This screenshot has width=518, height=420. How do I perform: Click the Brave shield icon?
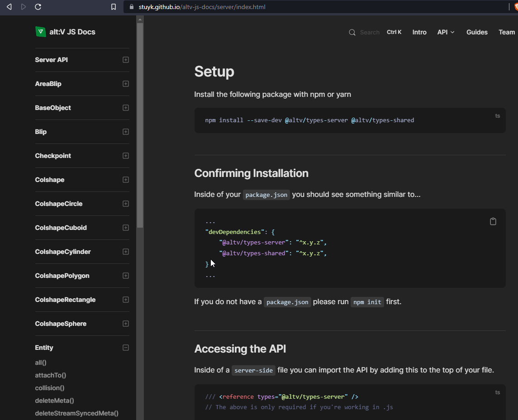click(516, 7)
